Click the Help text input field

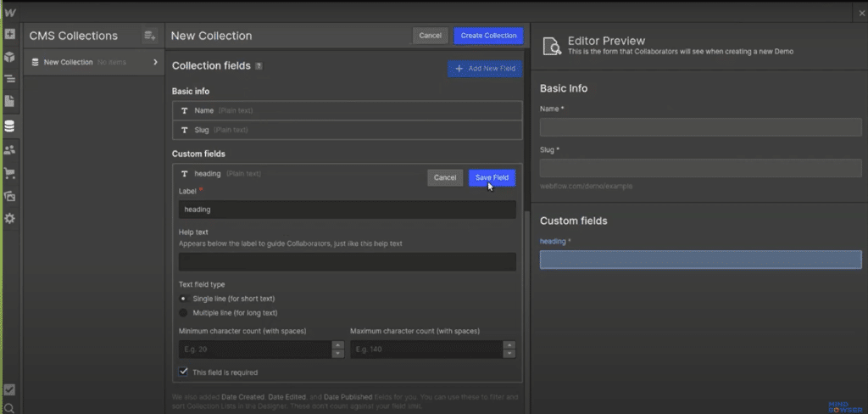tap(348, 261)
